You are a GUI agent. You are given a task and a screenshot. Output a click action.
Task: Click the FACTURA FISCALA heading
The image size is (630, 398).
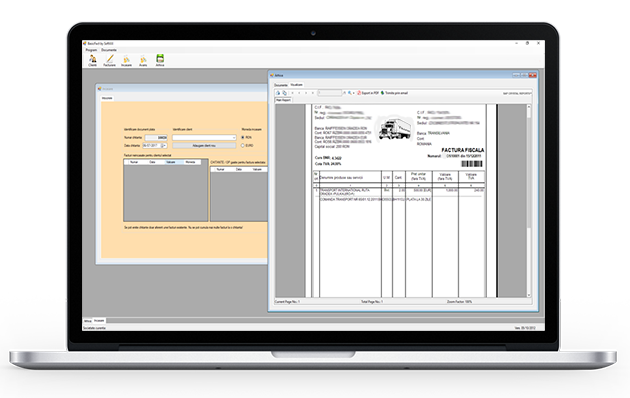click(x=462, y=150)
